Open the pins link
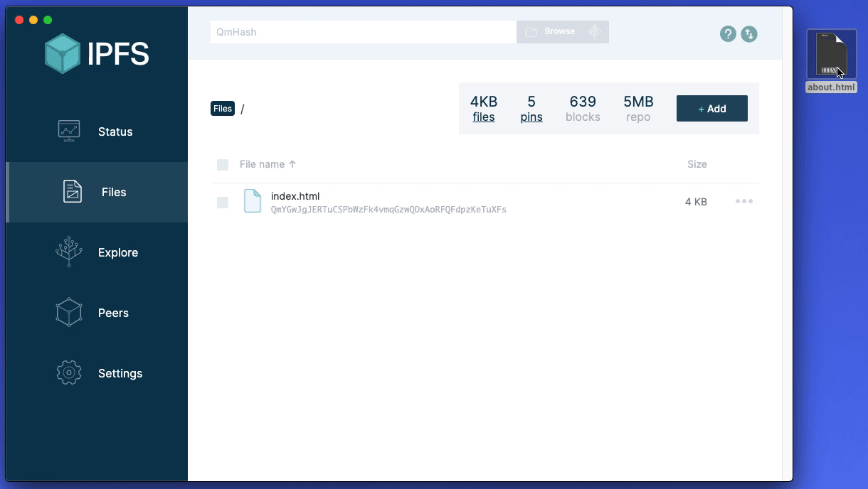 pos(531,117)
